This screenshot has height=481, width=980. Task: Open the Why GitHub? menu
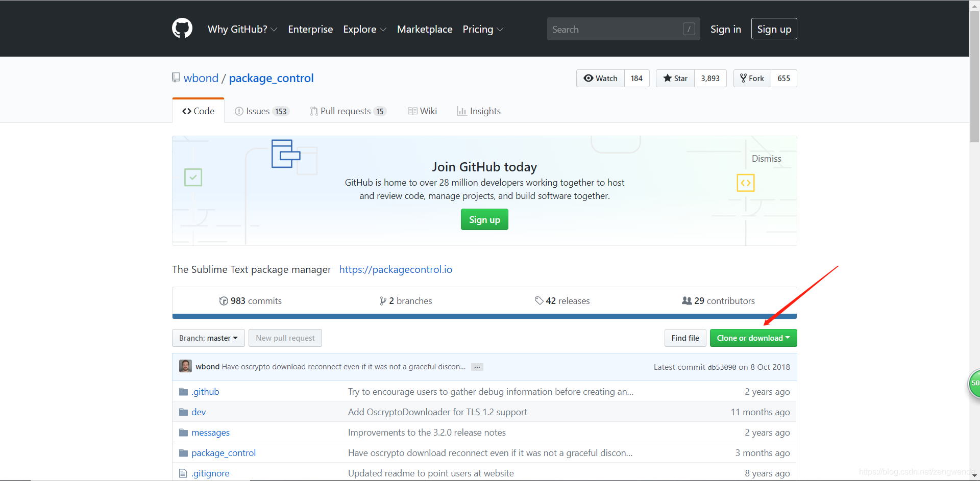[x=242, y=29]
